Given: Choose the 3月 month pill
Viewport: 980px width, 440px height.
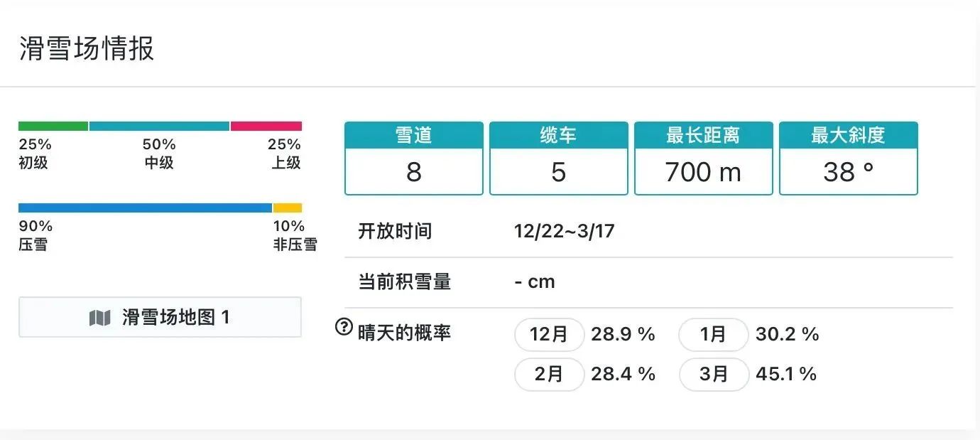Looking at the screenshot, I should point(713,374).
